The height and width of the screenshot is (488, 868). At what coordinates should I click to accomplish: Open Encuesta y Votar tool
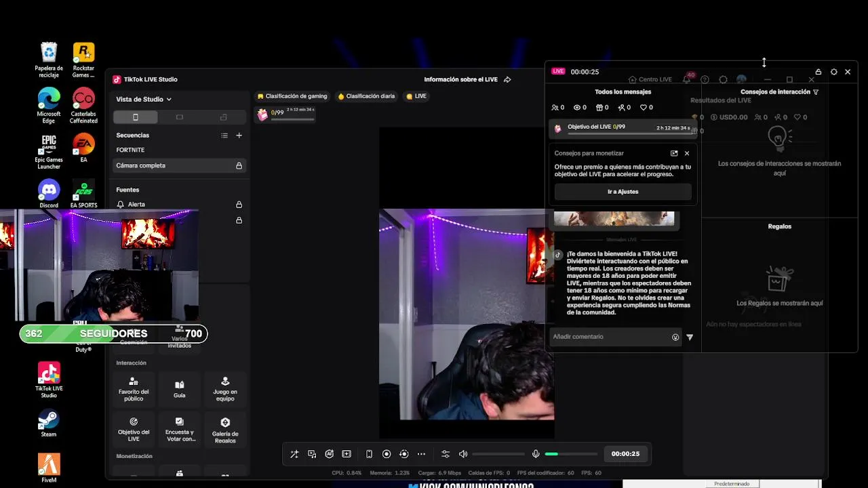(179, 429)
